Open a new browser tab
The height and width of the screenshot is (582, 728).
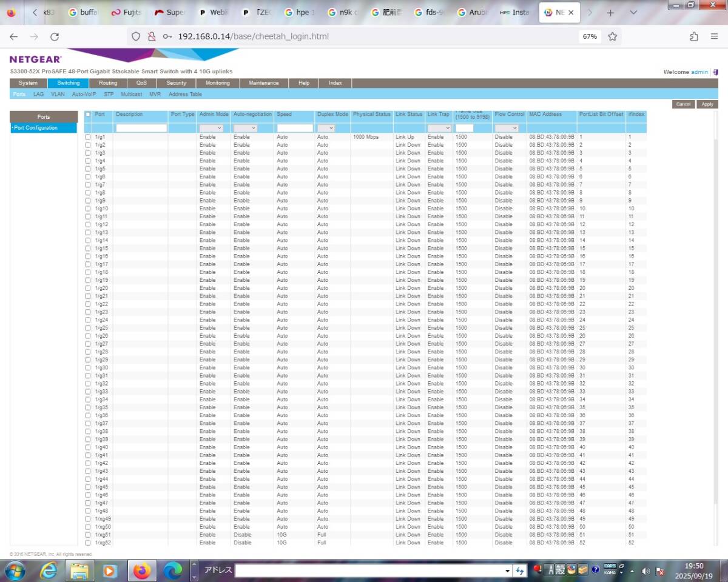611,12
